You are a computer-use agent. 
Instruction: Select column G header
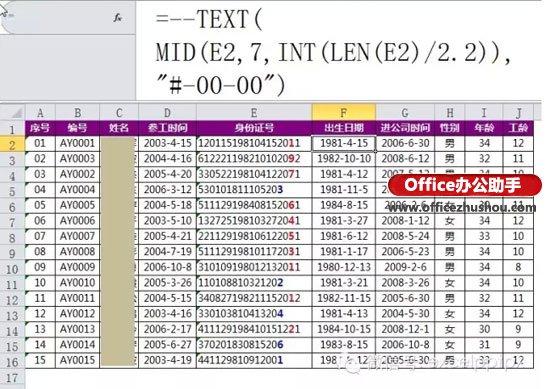pos(405,113)
